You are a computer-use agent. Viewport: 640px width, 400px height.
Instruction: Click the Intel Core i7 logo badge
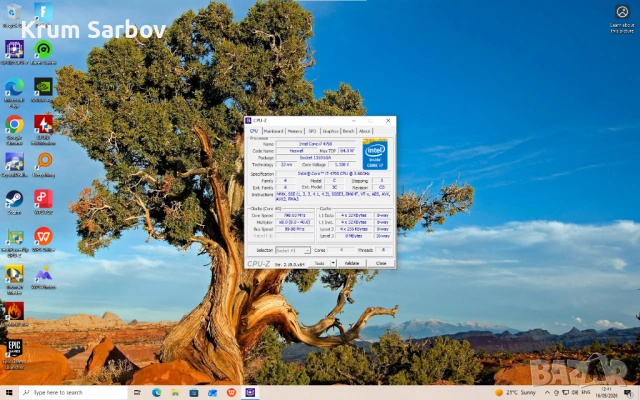(375, 155)
